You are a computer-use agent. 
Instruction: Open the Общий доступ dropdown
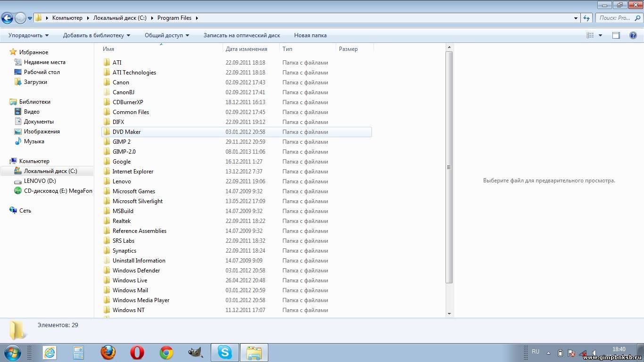pos(167,35)
